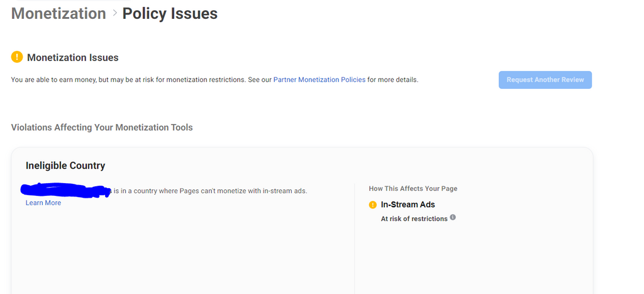Screen dimensions: 644x294
Task: Click the How This Affects Your Page label
Action: (x=413, y=189)
